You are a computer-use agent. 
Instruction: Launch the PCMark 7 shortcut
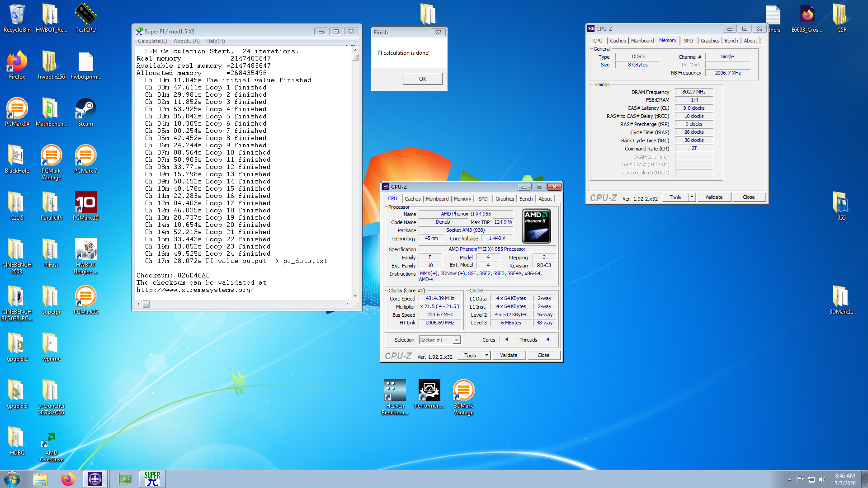tap(85, 159)
